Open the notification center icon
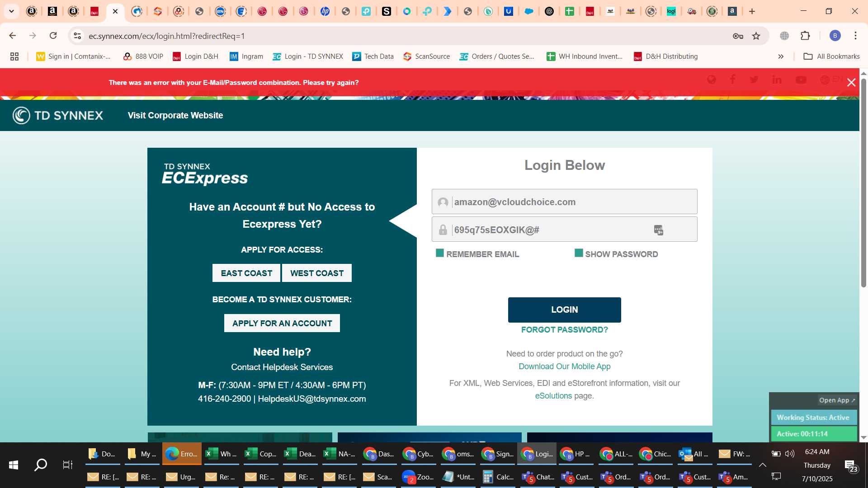 coord(851,466)
